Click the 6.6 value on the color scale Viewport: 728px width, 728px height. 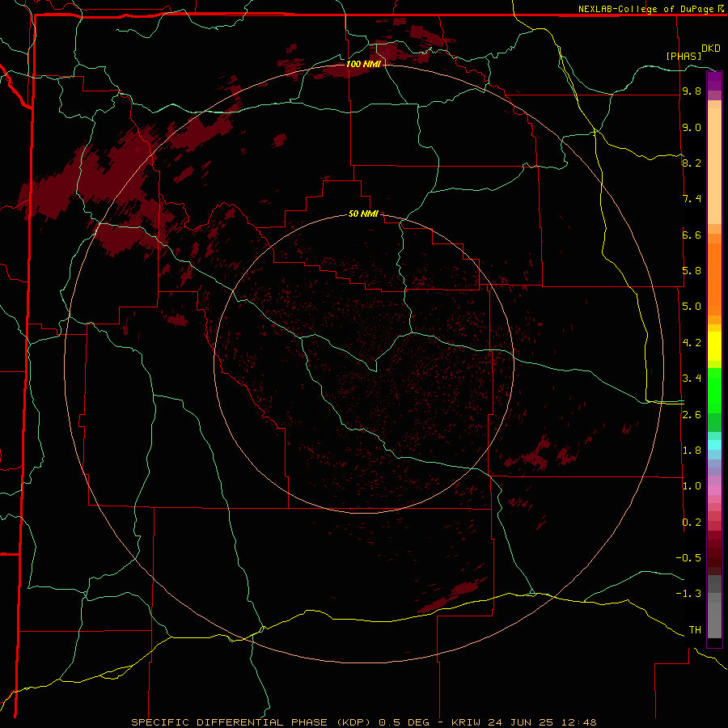pos(692,235)
